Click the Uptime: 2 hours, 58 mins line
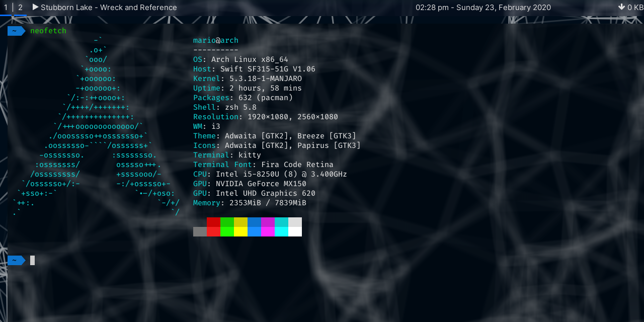The image size is (644, 322). (248, 88)
